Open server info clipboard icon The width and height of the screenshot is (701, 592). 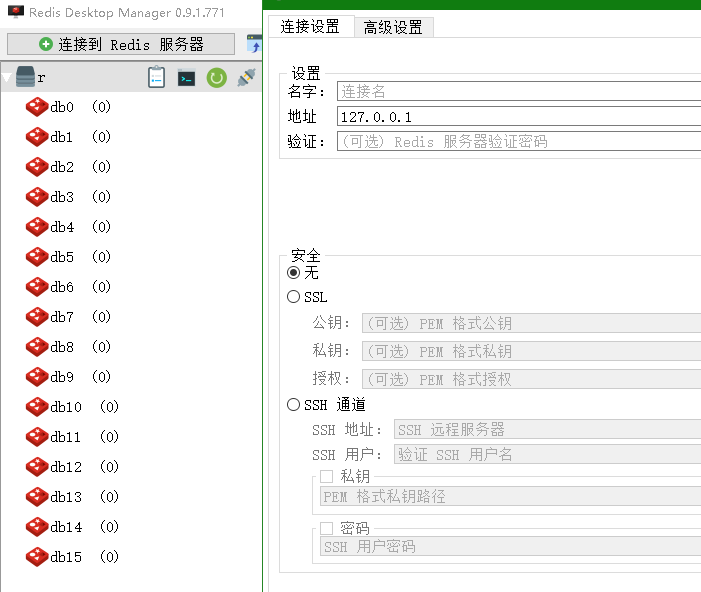click(156, 77)
